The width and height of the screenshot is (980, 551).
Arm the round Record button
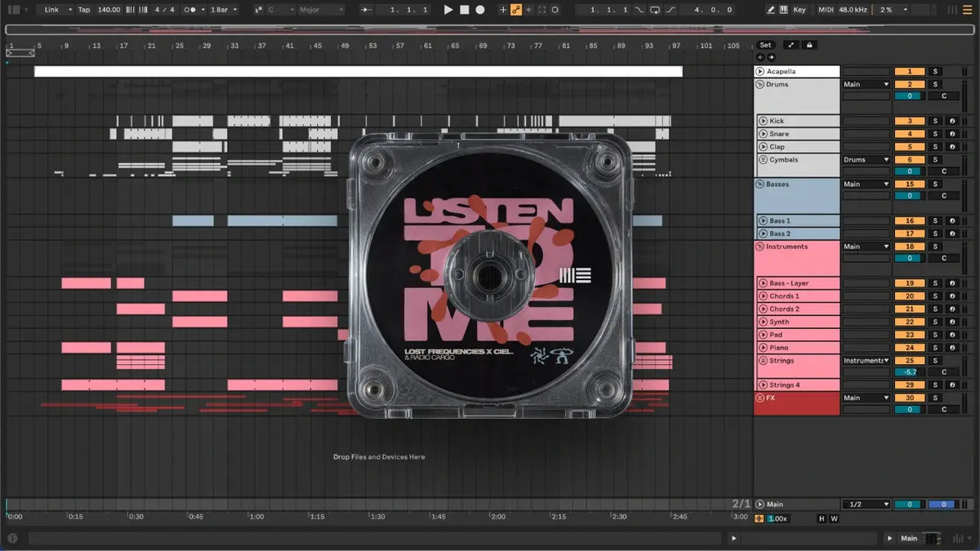[x=480, y=10]
